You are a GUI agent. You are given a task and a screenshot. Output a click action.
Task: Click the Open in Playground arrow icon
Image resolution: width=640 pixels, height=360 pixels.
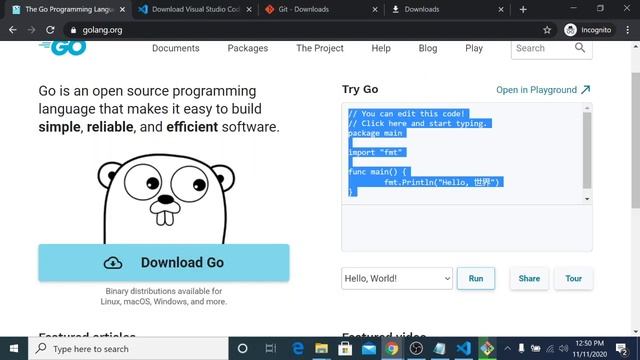click(586, 89)
